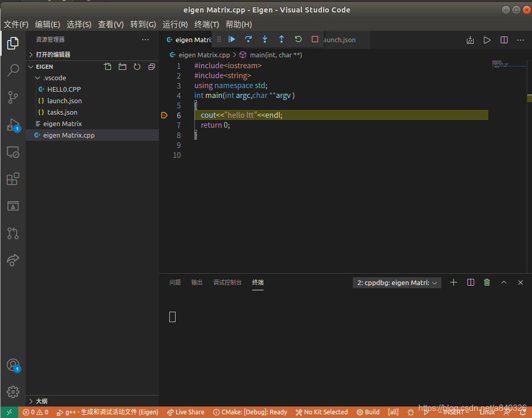Image resolution: width=532 pixels, height=418 pixels.
Task: Click Continue in the debug toolbar
Action: pos(232,40)
